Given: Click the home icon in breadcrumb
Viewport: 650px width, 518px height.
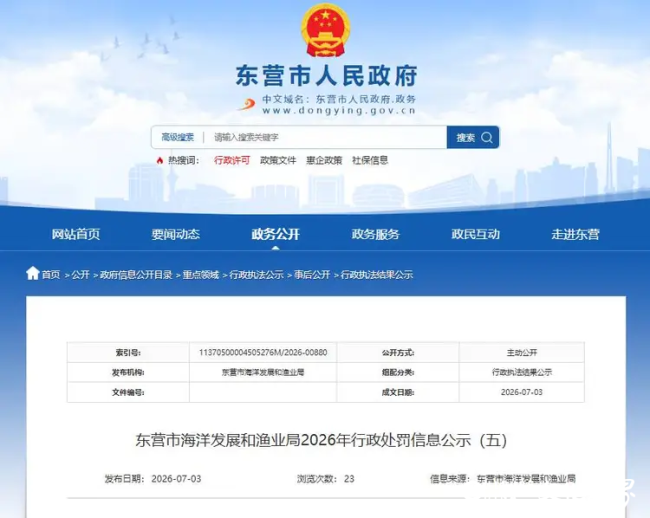Looking at the screenshot, I should (32, 274).
